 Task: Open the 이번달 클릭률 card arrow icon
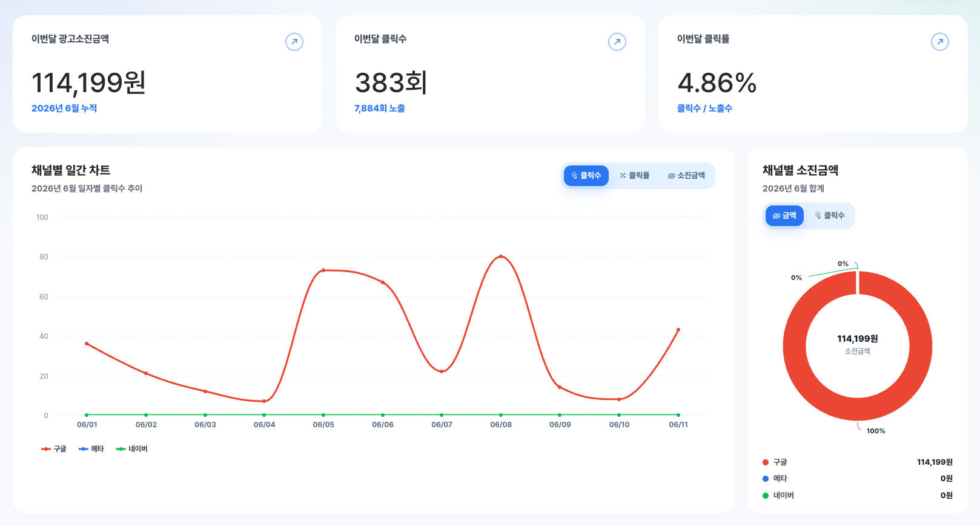(x=940, y=42)
